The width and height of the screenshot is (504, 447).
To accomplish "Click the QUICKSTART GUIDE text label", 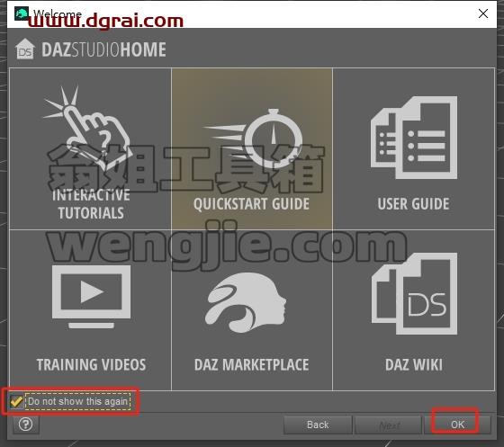I will [252, 204].
